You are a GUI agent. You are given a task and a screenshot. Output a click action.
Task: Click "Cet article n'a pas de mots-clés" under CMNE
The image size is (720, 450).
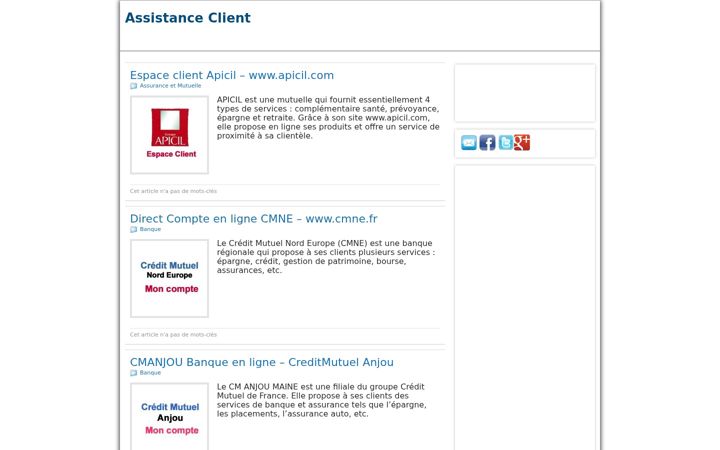(x=174, y=335)
